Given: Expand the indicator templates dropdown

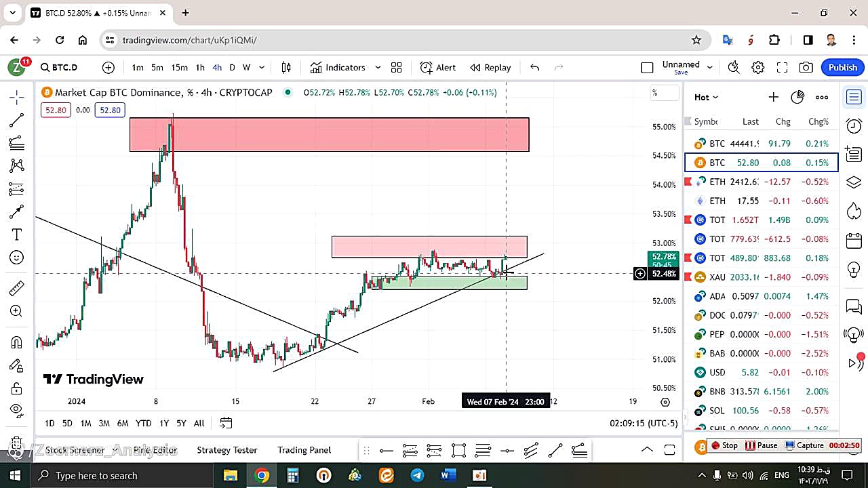Looking at the screenshot, I should coord(378,67).
